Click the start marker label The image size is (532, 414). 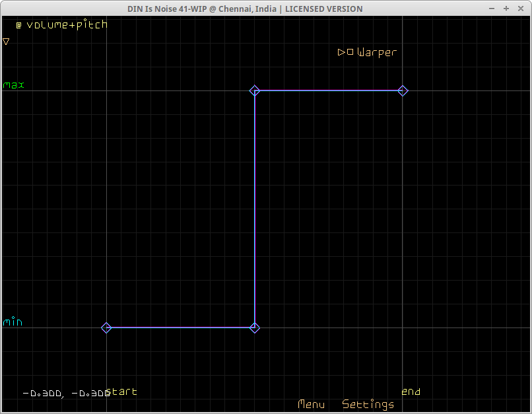click(123, 392)
